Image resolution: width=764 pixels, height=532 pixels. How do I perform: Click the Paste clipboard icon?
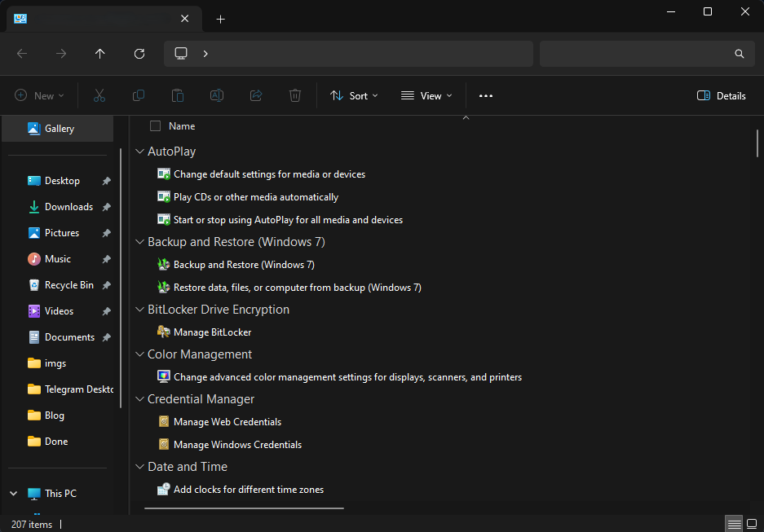(x=178, y=95)
